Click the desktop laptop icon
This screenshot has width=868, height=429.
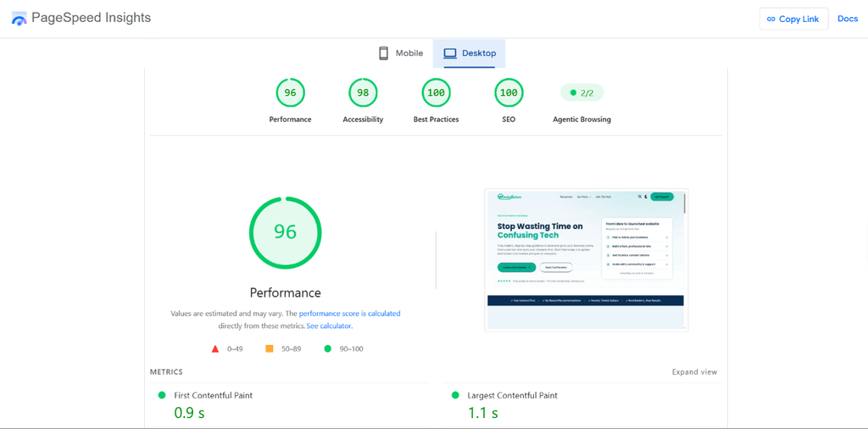[x=450, y=53]
